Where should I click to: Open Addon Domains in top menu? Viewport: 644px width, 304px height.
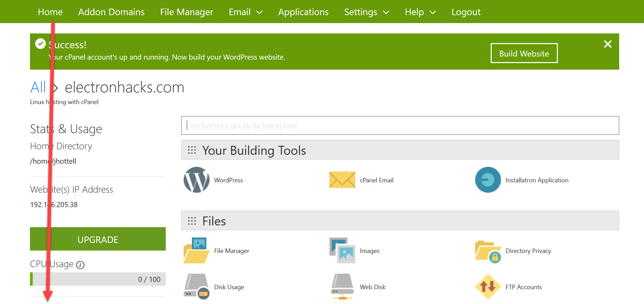point(111,12)
